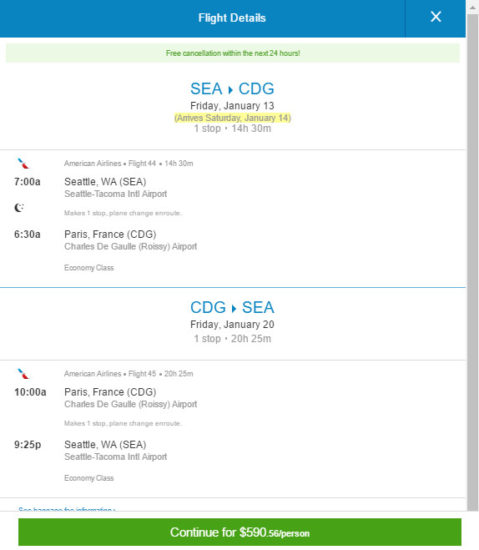Click the CDG to SEA route heading
Screen dimensions: 479x550
click(232, 307)
